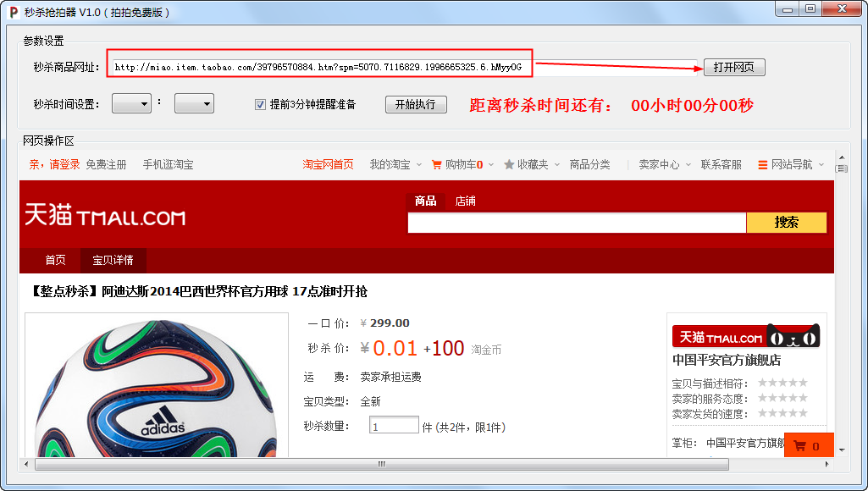The height and width of the screenshot is (491, 868).
Task: Click the vertical scrollbar down arrow
Action: tap(842, 450)
